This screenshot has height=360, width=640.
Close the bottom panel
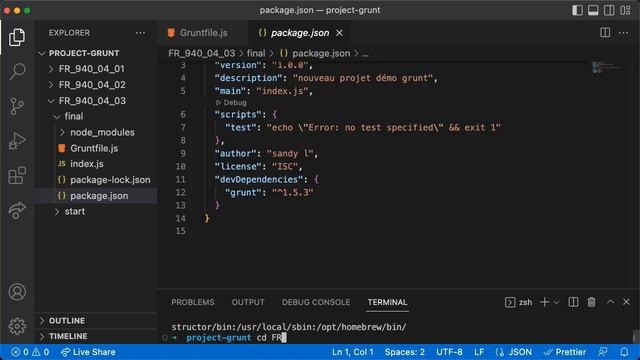point(626,302)
